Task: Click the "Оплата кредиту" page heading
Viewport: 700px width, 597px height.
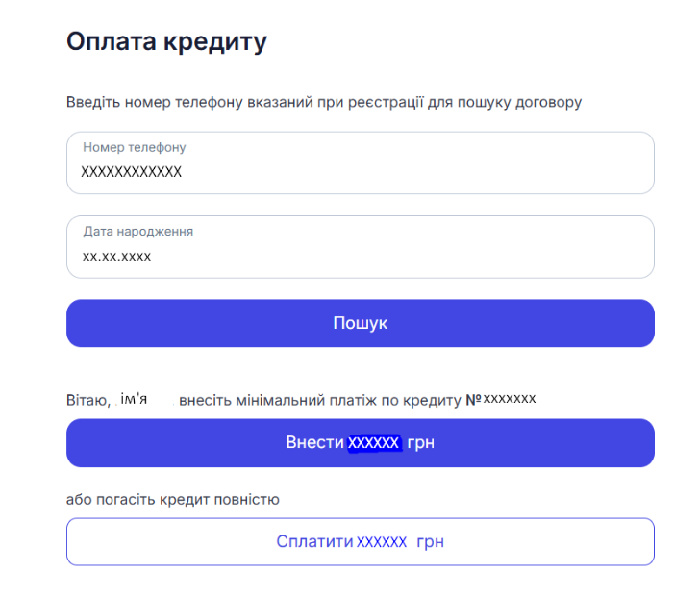Action: click(x=166, y=42)
